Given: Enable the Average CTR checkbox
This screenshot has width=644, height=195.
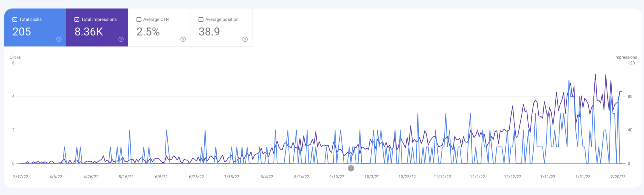Looking at the screenshot, I should pyautogui.click(x=139, y=19).
